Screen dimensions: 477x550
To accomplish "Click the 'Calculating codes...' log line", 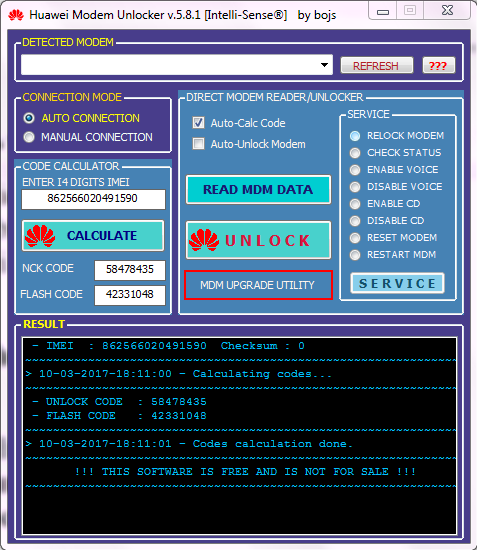I will tap(179, 374).
